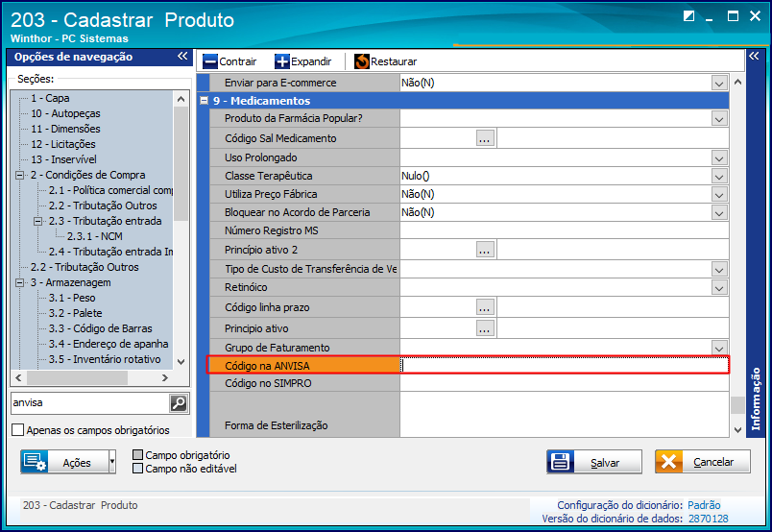Click the Campo obrigatório legend box
The height and width of the screenshot is (532, 772).
138,454
